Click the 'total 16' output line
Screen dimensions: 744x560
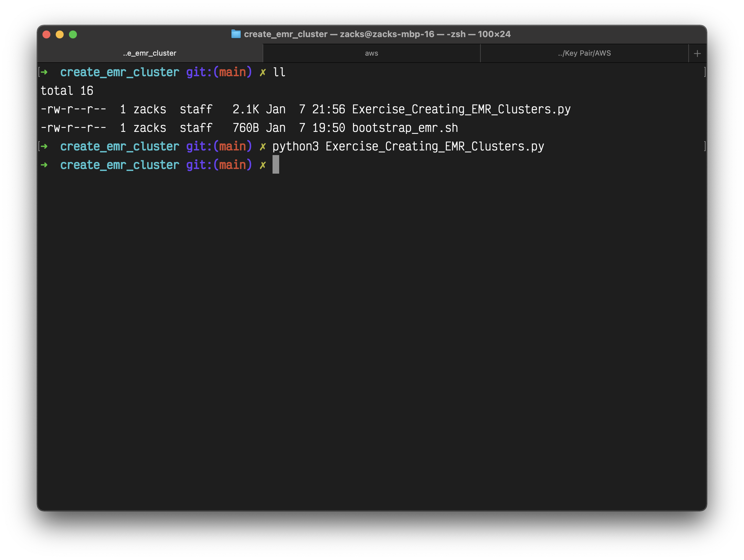coord(67,91)
